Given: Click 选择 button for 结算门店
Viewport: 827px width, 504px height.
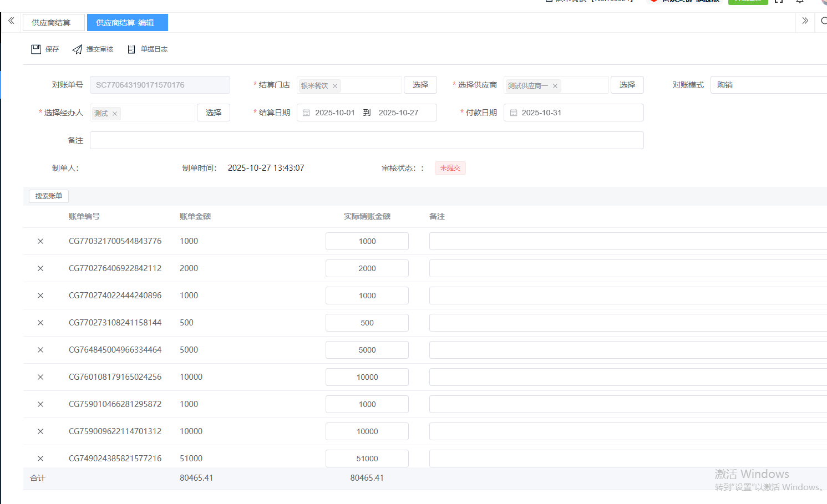Looking at the screenshot, I should (x=420, y=85).
